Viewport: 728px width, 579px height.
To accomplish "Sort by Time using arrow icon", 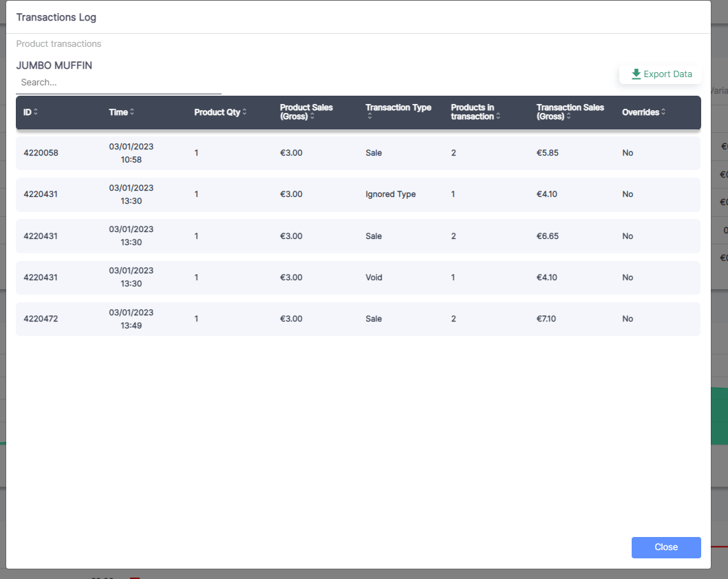I will point(132,112).
